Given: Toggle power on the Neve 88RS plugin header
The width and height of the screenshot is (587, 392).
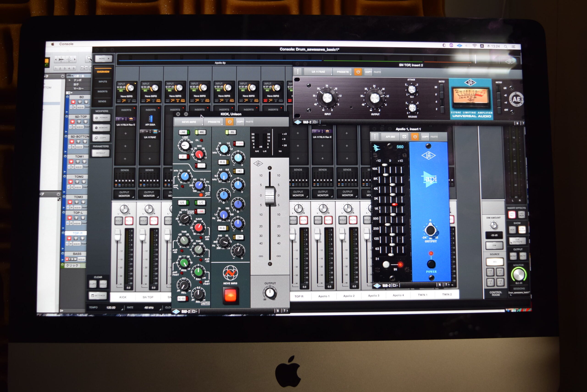Looking at the screenshot, I should click(x=230, y=122).
